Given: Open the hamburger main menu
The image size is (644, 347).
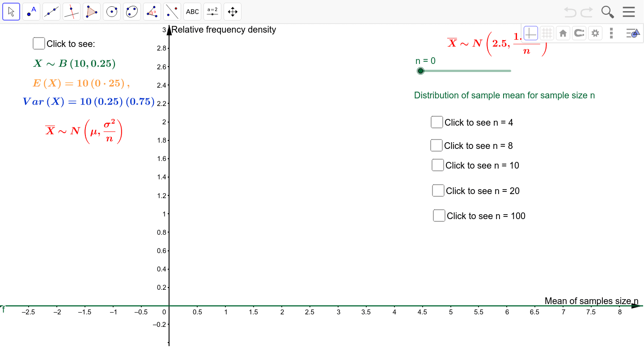Looking at the screenshot, I should [629, 12].
